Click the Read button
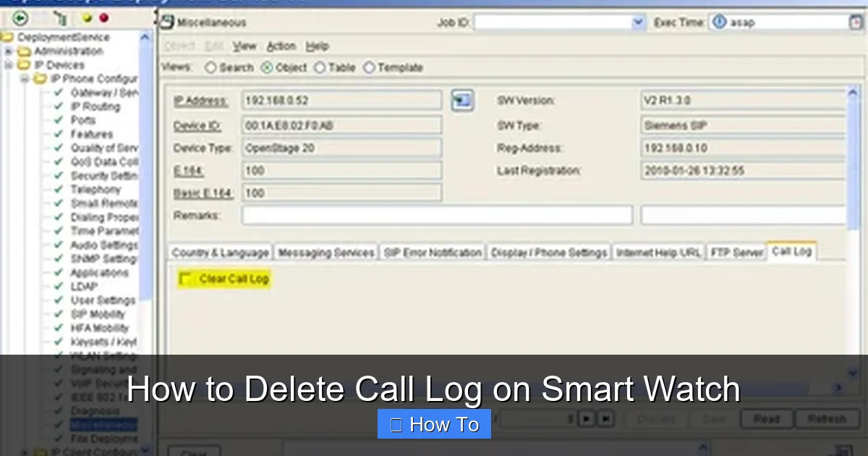This screenshot has height=456, width=868. 767,418
